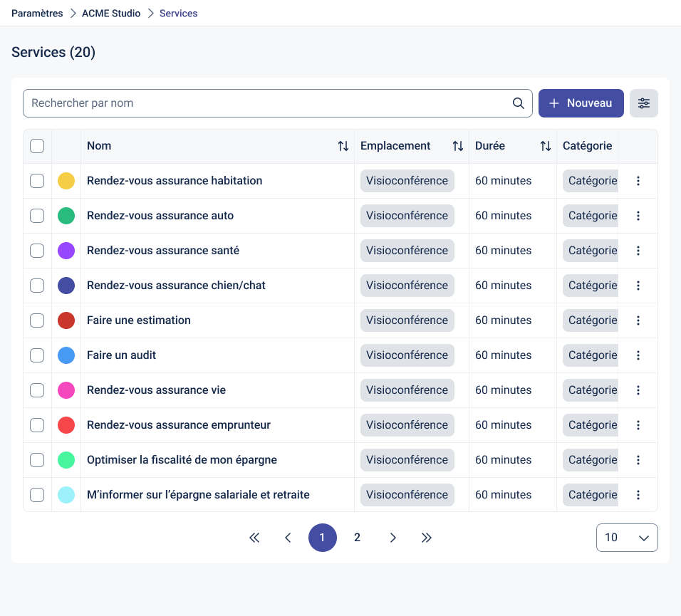This screenshot has height=616, width=681.
Task: Toggle the select-all header checkbox
Action: coord(37,146)
